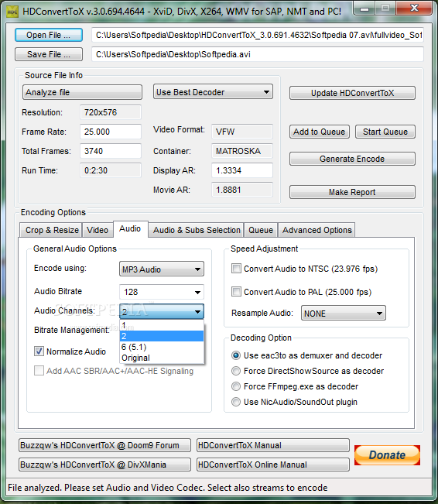
Task: Open the Encode using MP3 Audio dropdown
Action: [162, 269]
